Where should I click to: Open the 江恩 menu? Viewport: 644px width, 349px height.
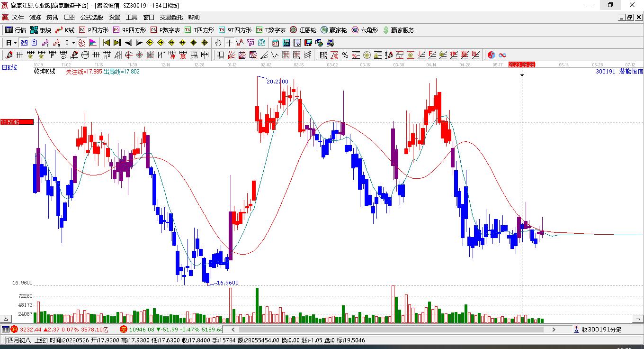click(69, 18)
